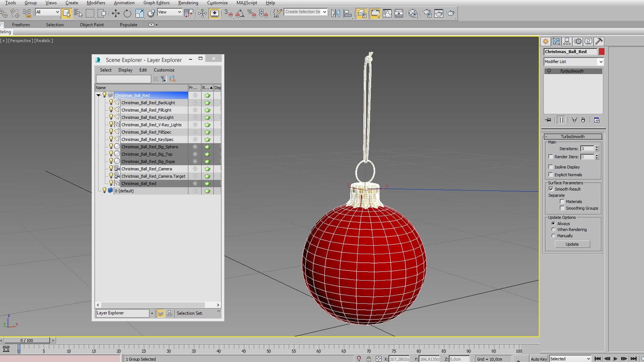Collapse the Christmas_Ball_Red layer tree

pyautogui.click(x=99, y=95)
